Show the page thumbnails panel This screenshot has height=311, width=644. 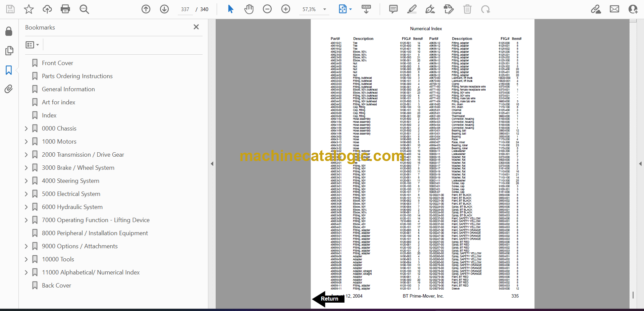(9, 51)
